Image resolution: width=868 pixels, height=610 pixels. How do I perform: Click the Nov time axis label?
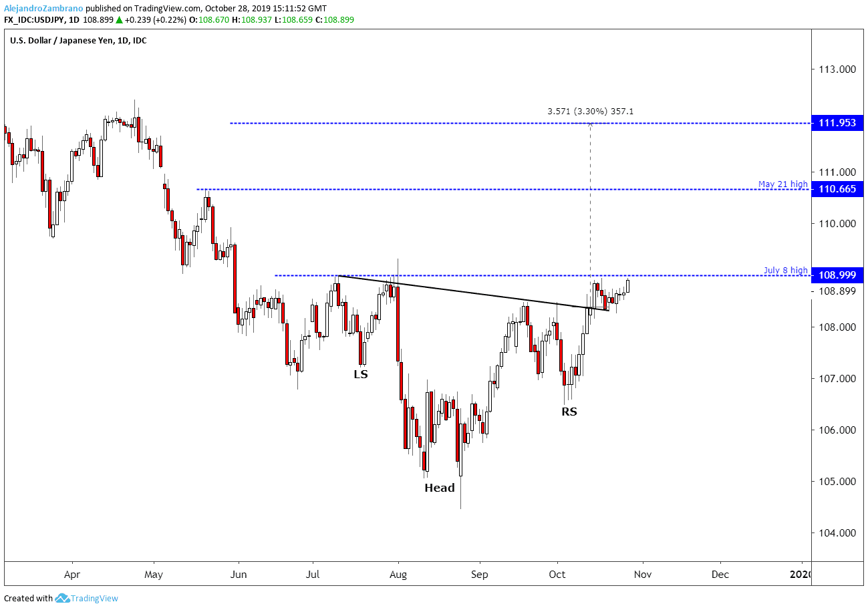click(642, 574)
